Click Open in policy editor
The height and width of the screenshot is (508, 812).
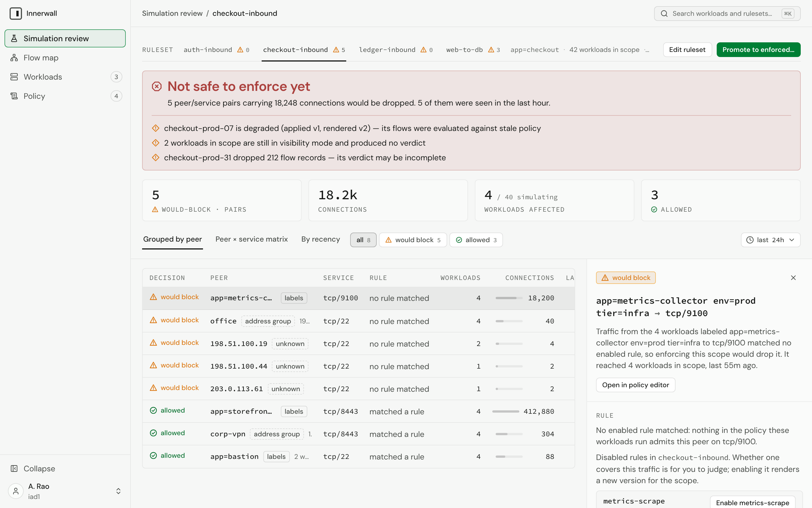click(x=636, y=385)
